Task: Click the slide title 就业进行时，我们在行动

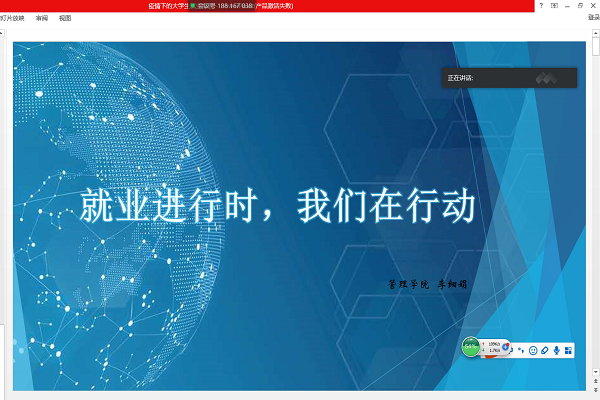Action: tap(277, 205)
